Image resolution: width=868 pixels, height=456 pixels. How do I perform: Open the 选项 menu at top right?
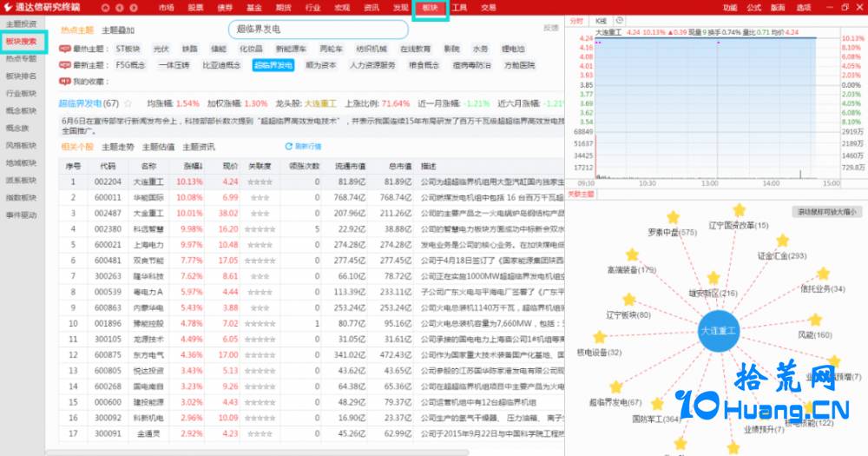click(x=803, y=8)
